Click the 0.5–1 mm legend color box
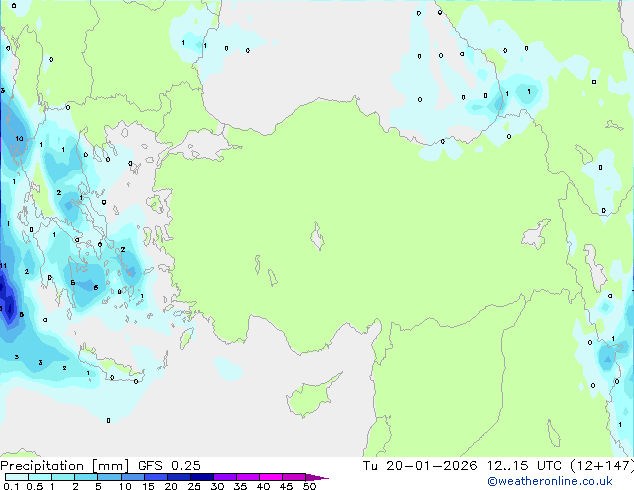634x490 pixels. pyautogui.click(x=40, y=477)
